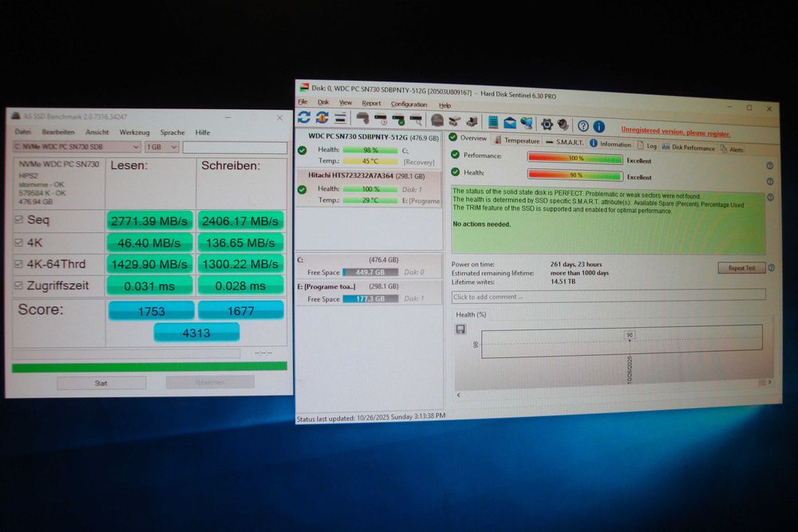This screenshot has width=798, height=532.
Task: Click the help circle beside Performance bar
Action: (x=769, y=166)
